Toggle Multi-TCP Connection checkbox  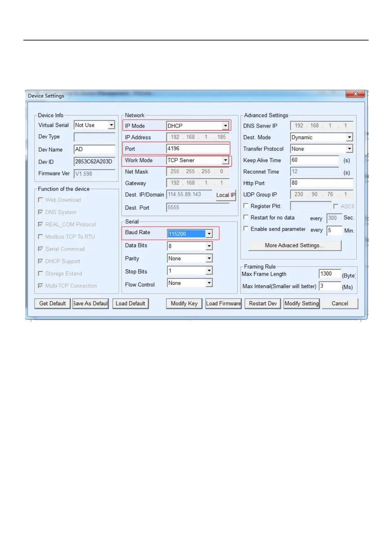[x=40, y=286]
